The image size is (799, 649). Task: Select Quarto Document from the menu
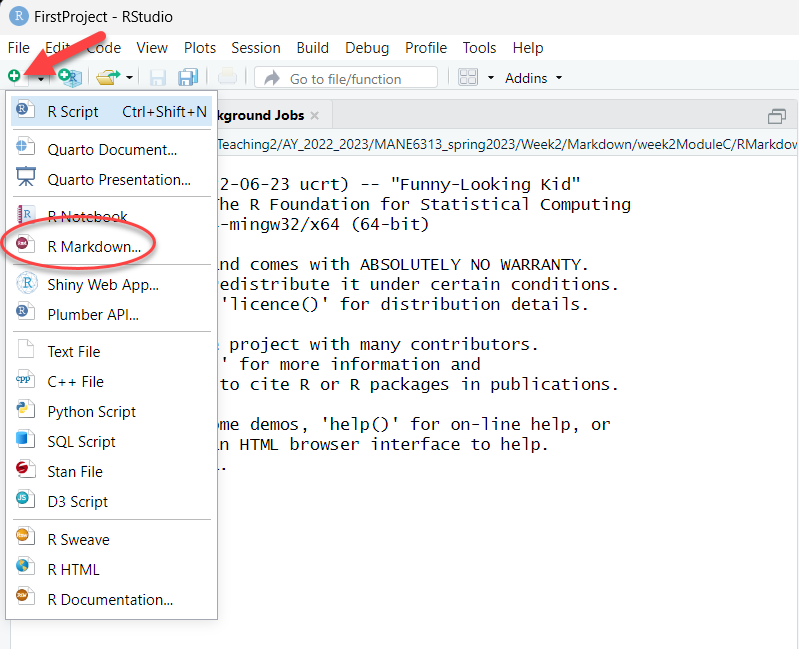112,150
